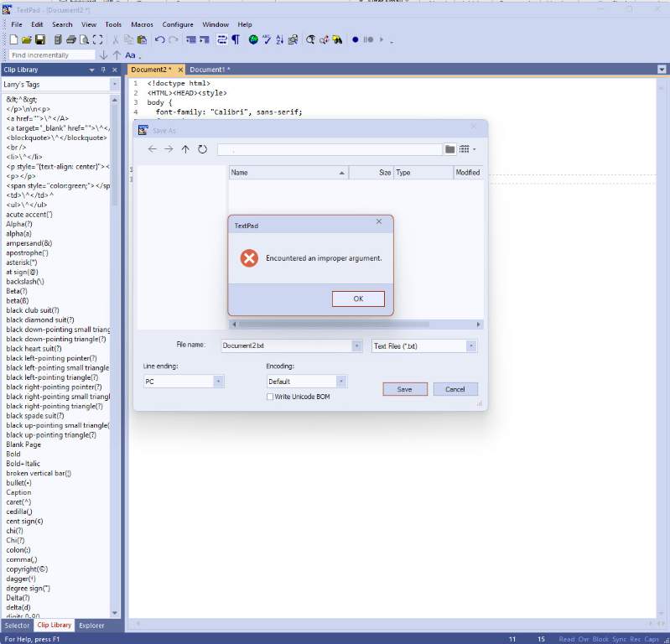670x644 pixels.
Task: Open the File name history dropdown arrow
Action: pyautogui.click(x=356, y=345)
